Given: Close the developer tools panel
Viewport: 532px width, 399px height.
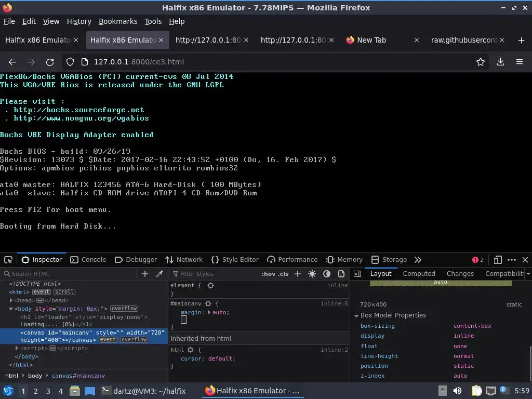Looking at the screenshot, I should pyautogui.click(x=525, y=260).
